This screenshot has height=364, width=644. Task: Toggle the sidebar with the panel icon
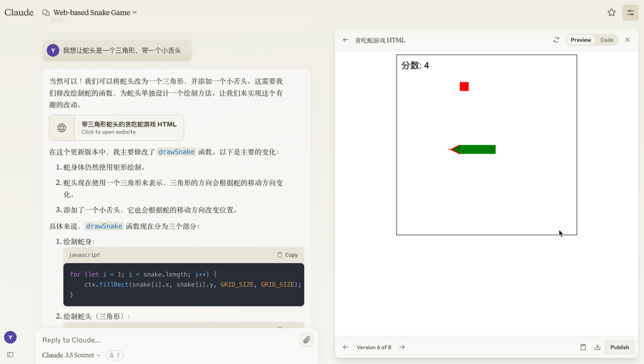click(10, 353)
